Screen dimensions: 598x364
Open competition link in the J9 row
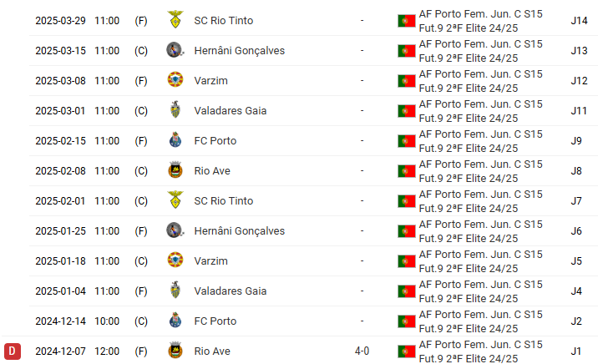[480, 140]
